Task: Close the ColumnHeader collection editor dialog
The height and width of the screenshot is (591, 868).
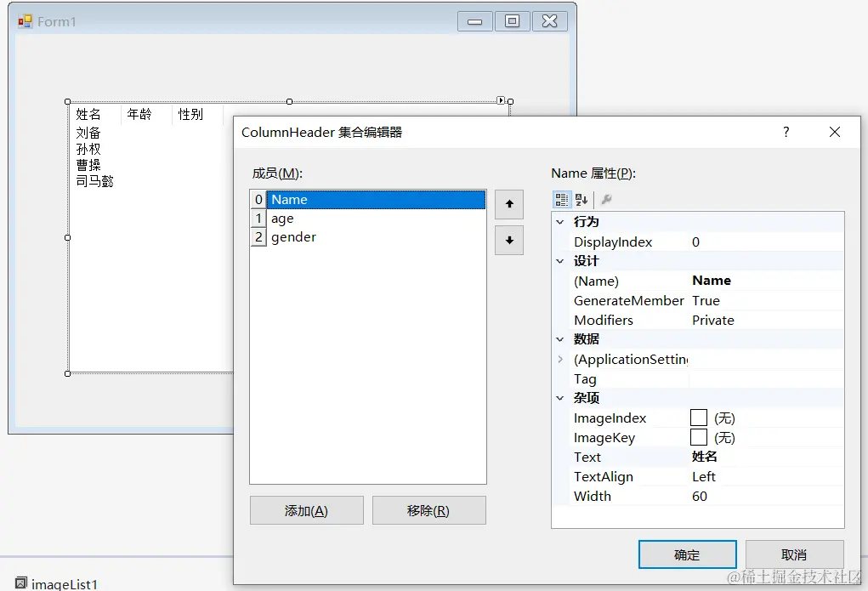Action: tap(835, 132)
